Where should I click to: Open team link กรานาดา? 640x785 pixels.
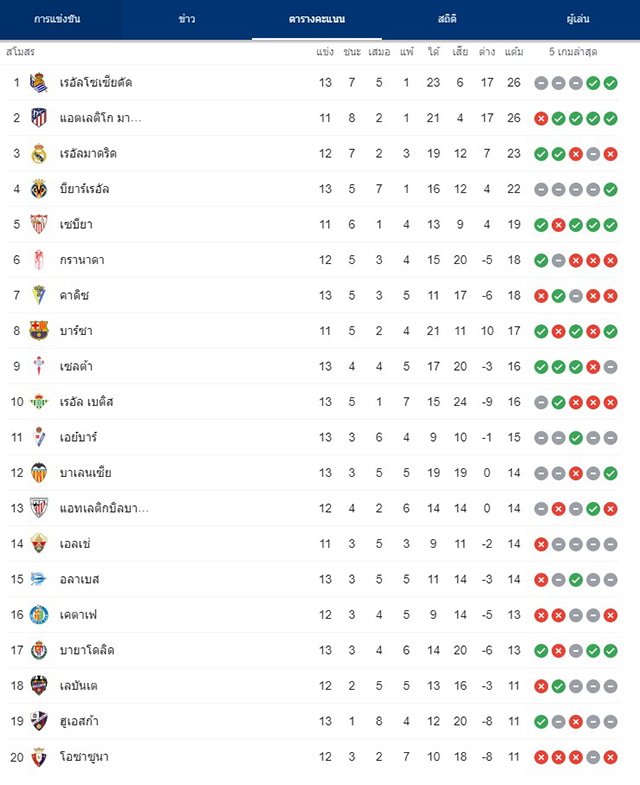coord(82,260)
